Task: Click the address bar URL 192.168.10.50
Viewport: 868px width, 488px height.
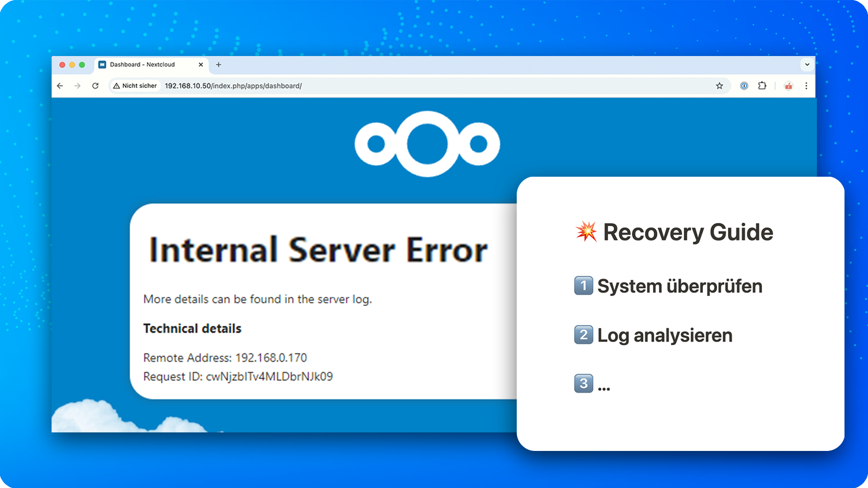Action: pyautogui.click(x=233, y=86)
